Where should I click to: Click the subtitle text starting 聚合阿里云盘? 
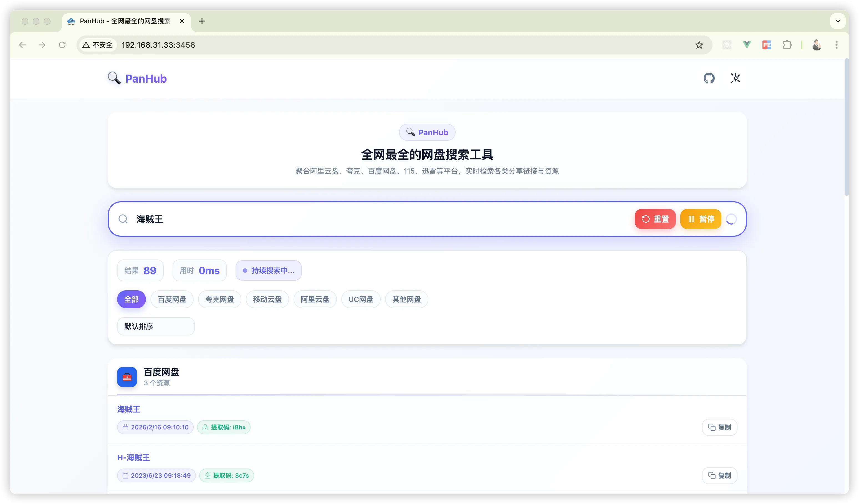(427, 171)
